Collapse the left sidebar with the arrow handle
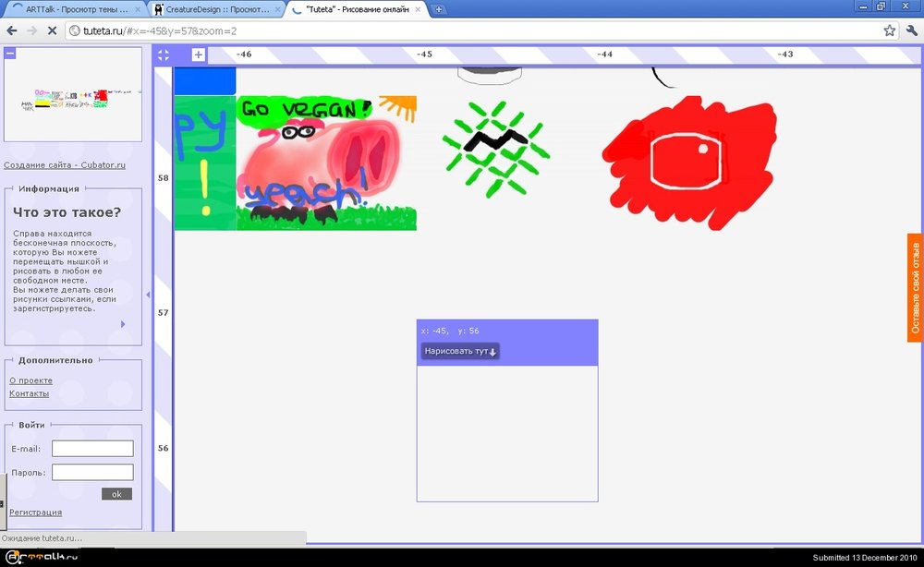The height and width of the screenshot is (567, 924). (149, 295)
